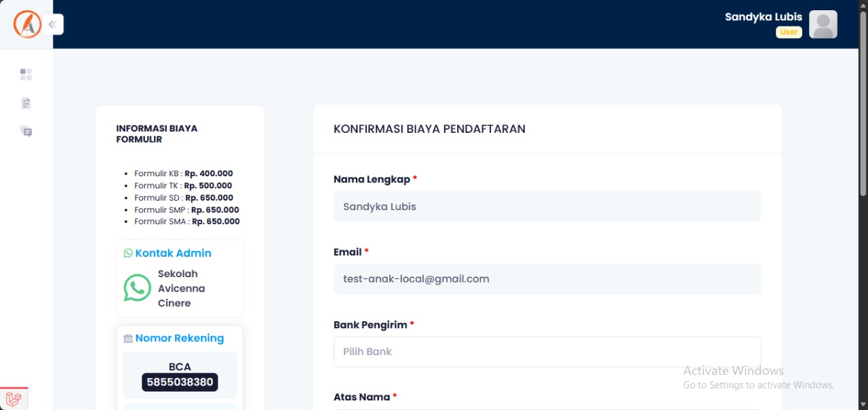
Task: Click the bank building icon beside Nomor Rekening
Action: tap(128, 338)
